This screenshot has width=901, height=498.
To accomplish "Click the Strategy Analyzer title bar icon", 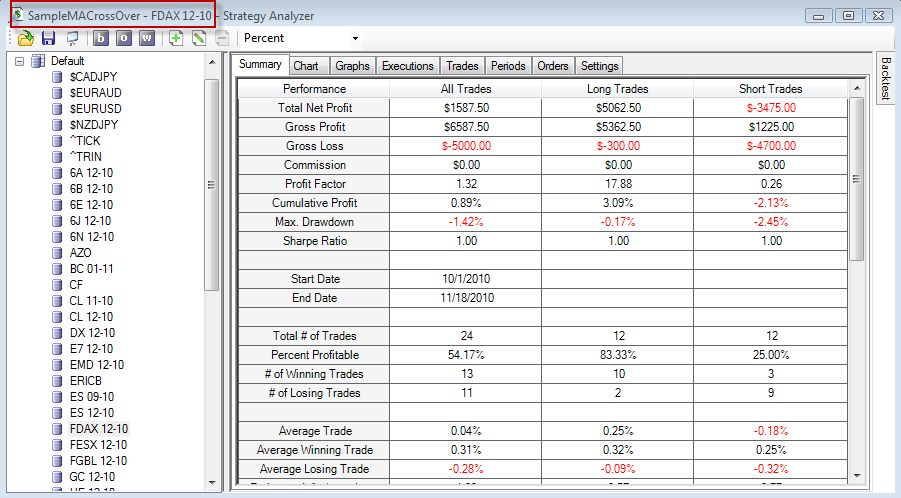I will [18, 15].
